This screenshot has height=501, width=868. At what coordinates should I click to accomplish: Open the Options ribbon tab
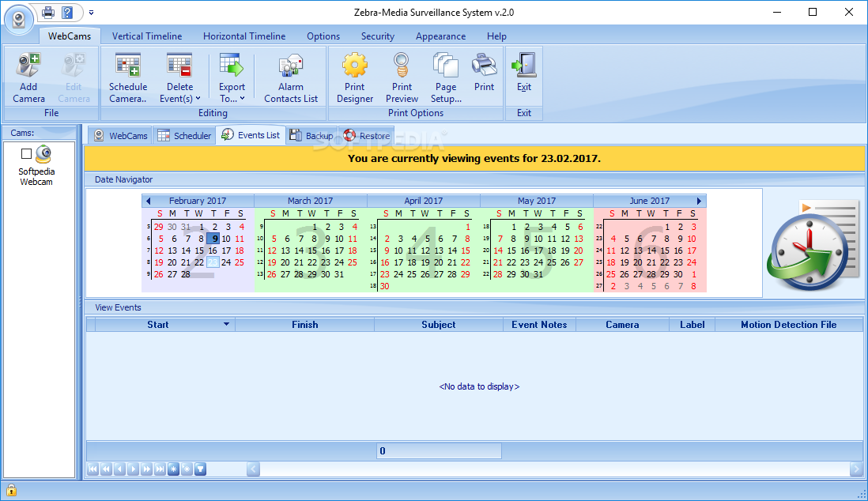point(323,36)
